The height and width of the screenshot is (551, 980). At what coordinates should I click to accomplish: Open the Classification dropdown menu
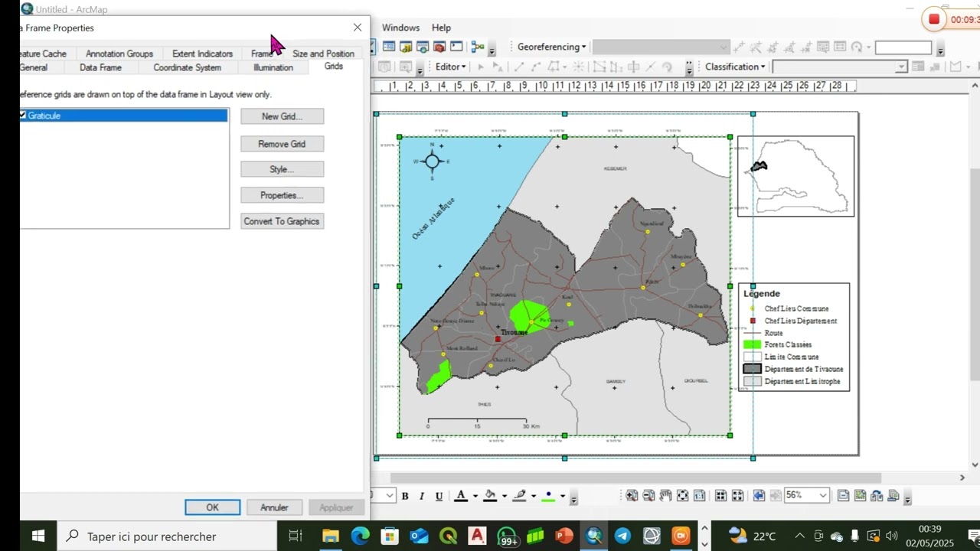point(735,67)
